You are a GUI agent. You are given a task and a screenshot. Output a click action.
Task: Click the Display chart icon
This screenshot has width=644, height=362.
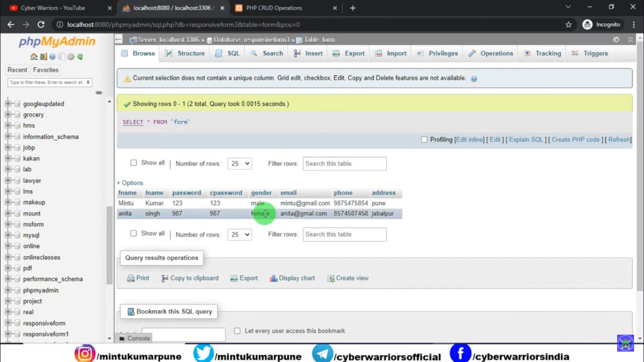(x=273, y=279)
